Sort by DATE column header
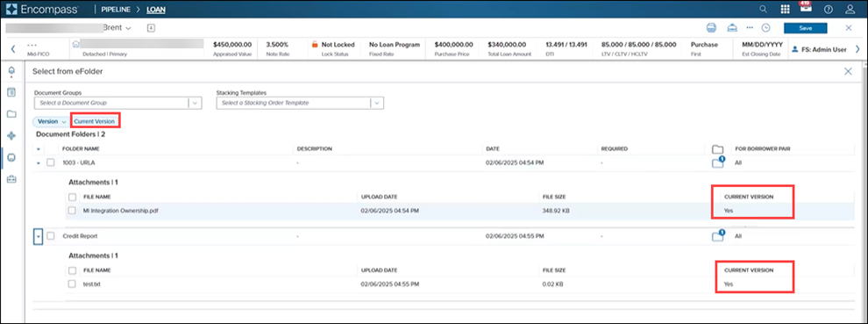Viewport: 868px width, 324px height. [494, 148]
